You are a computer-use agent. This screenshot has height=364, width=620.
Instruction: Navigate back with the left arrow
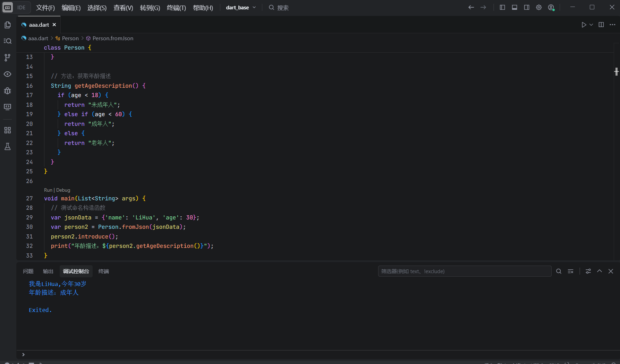click(x=471, y=7)
